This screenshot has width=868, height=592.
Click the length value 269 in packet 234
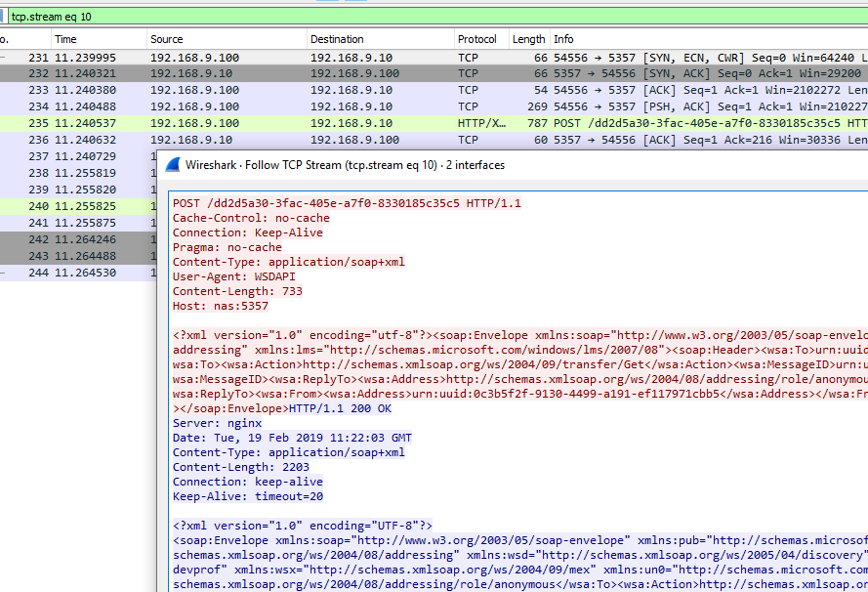[x=538, y=106]
